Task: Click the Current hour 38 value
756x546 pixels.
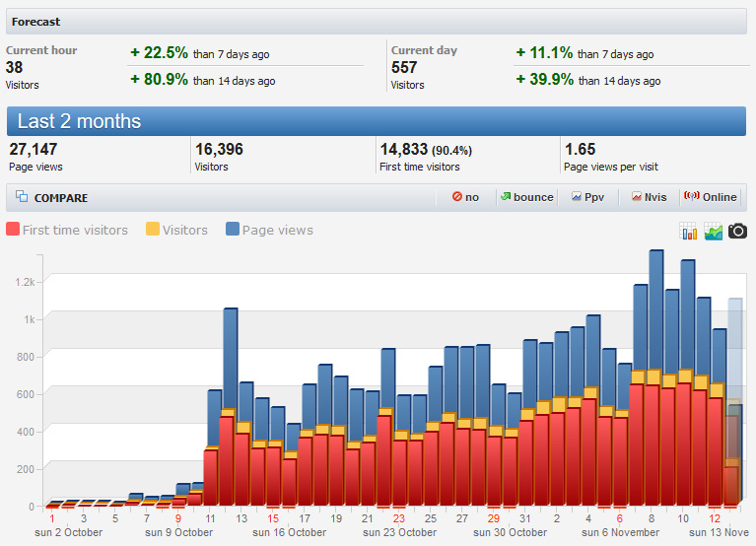Action: [15, 67]
